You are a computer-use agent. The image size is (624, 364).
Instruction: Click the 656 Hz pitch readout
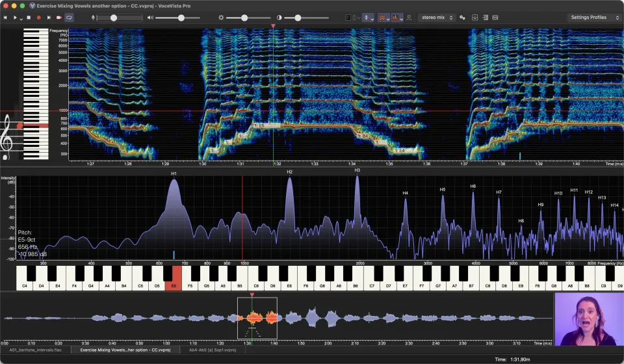(27, 246)
